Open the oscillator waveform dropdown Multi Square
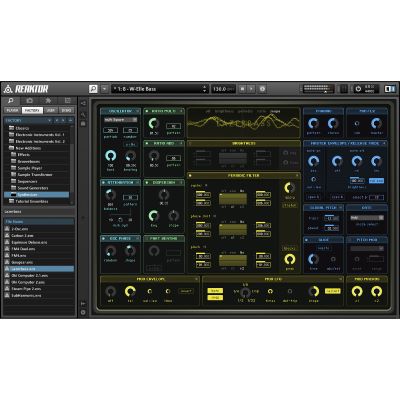Screen dimensions: 400x400 (121, 120)
